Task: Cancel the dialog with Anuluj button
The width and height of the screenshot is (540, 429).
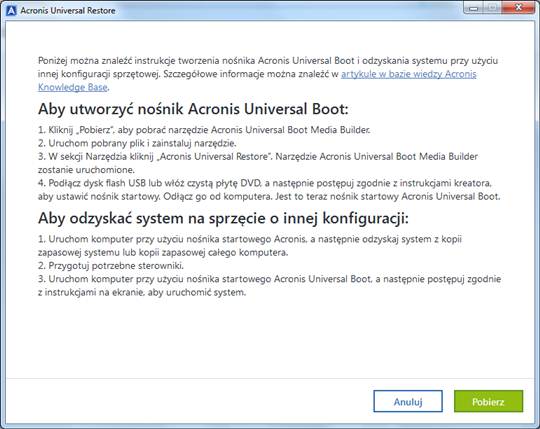Action: (408, 401)
